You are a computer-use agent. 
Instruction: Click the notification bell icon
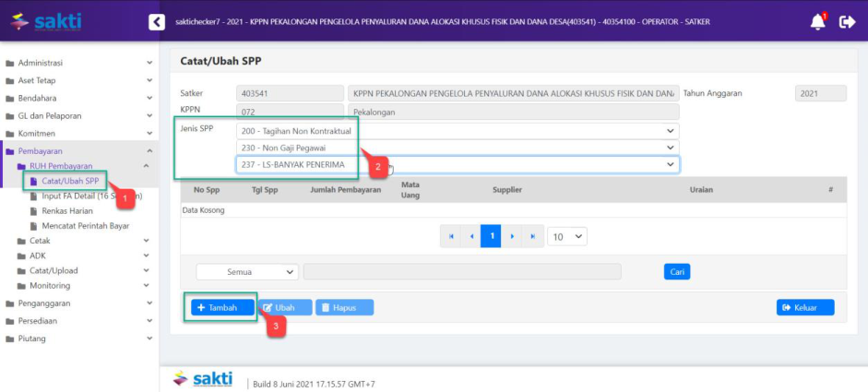tap(817, 21)
